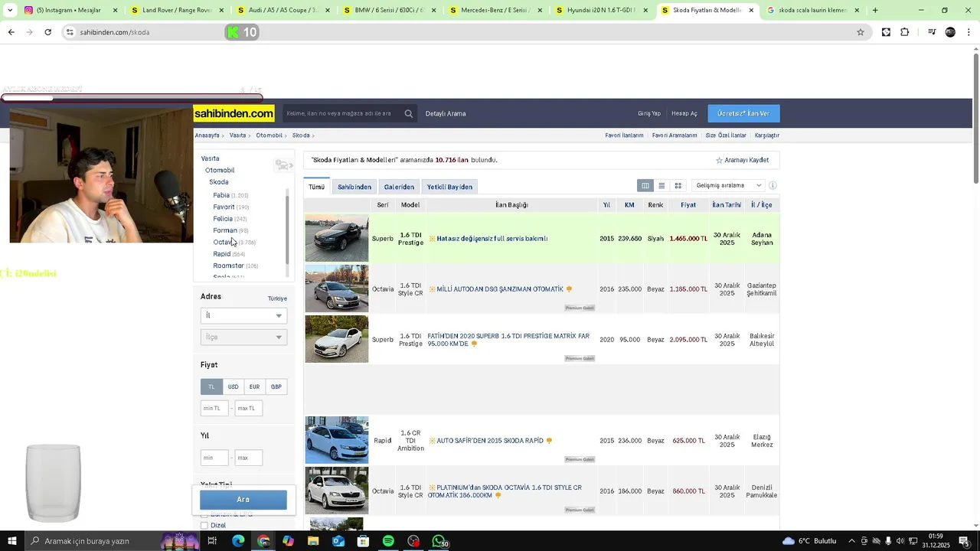Viewport: 980px width, 551px height.
Task: Click the max TL price field
Action: click(x=249, y=408)
